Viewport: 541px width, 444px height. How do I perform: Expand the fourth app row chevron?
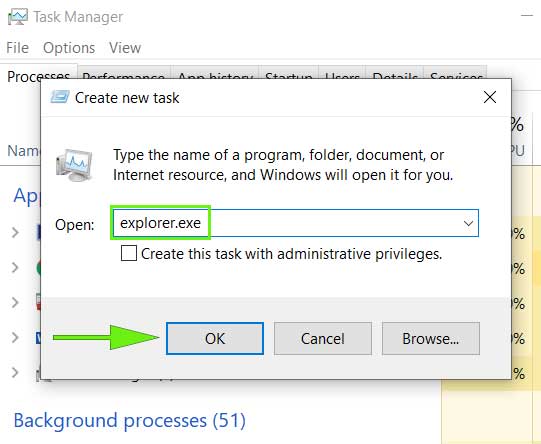click(x=15, y=337)
